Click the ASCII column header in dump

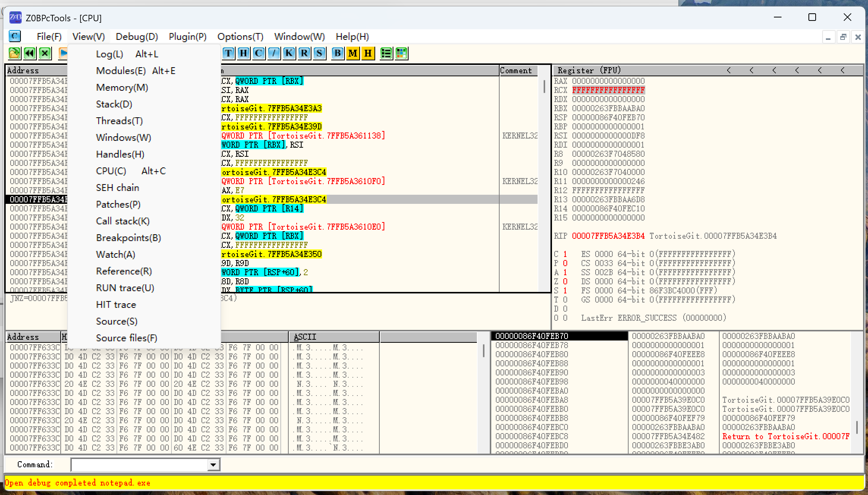click(334, 337)
